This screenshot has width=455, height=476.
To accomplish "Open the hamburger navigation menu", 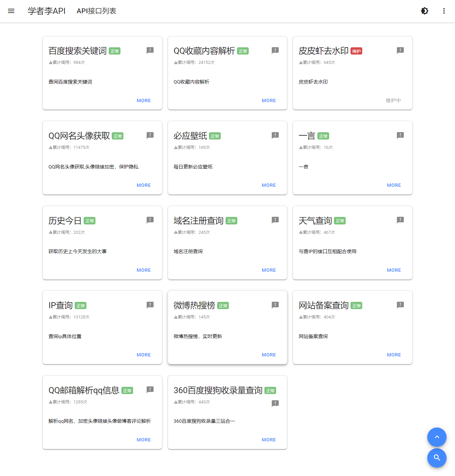I will click(x=11, y=11).
